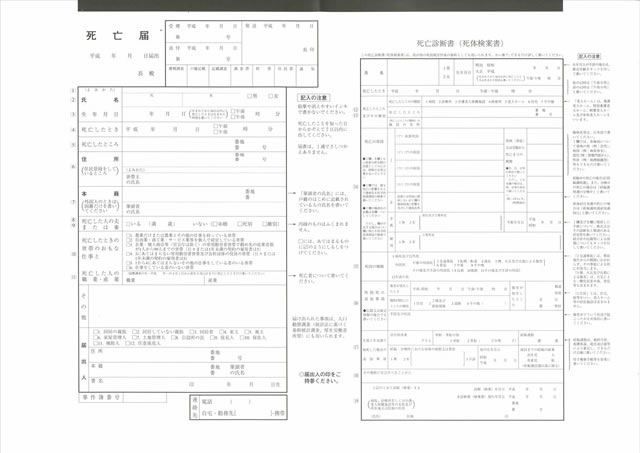Viewport: 640px width, 453px height.
Task: Click the 届出人の印をご持参ください note
Action: 320,378
